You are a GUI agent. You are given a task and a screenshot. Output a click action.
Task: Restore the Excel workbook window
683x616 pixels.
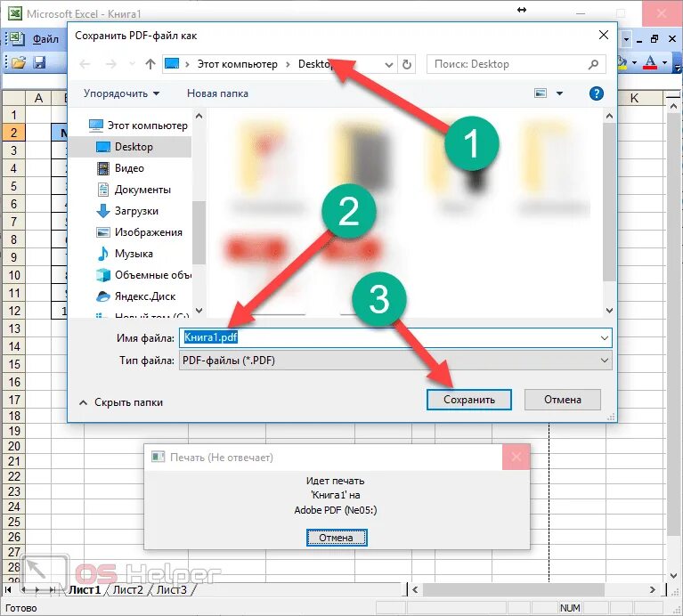(x=655, y=39)
